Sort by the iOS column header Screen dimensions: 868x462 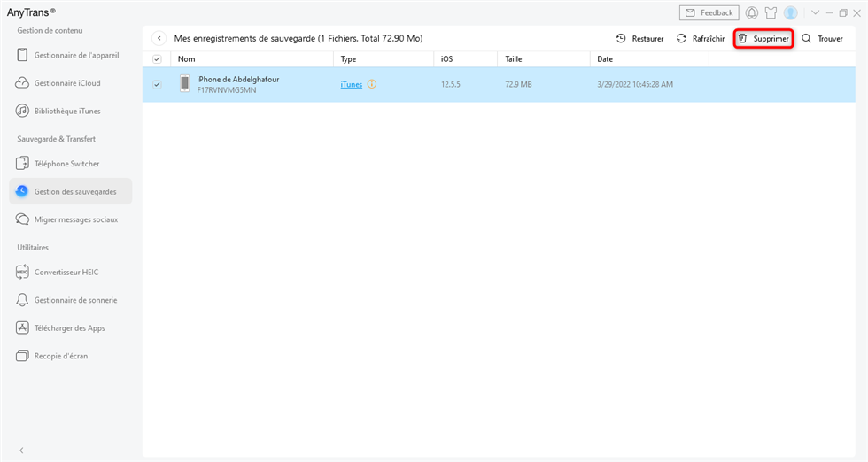[446, 59]
